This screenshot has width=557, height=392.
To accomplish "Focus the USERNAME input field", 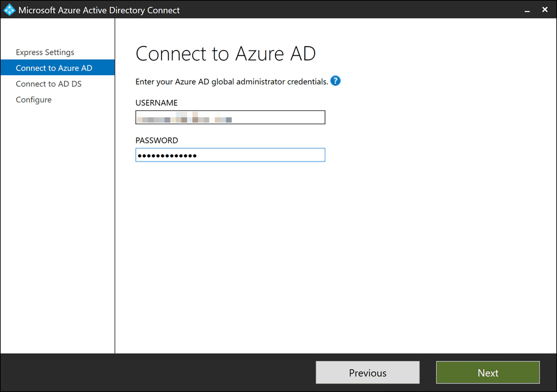I will click(230, 117).
